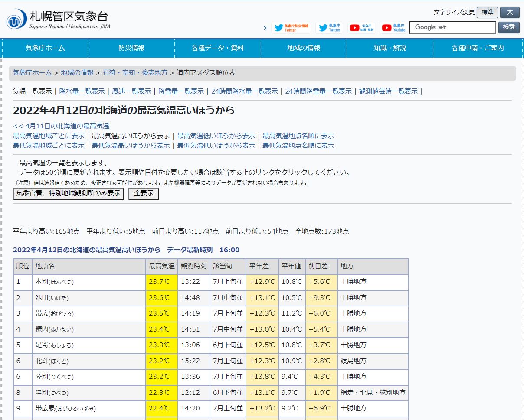
Task: Select 知識・解説 in navigation bar
Action: point(390,48)
